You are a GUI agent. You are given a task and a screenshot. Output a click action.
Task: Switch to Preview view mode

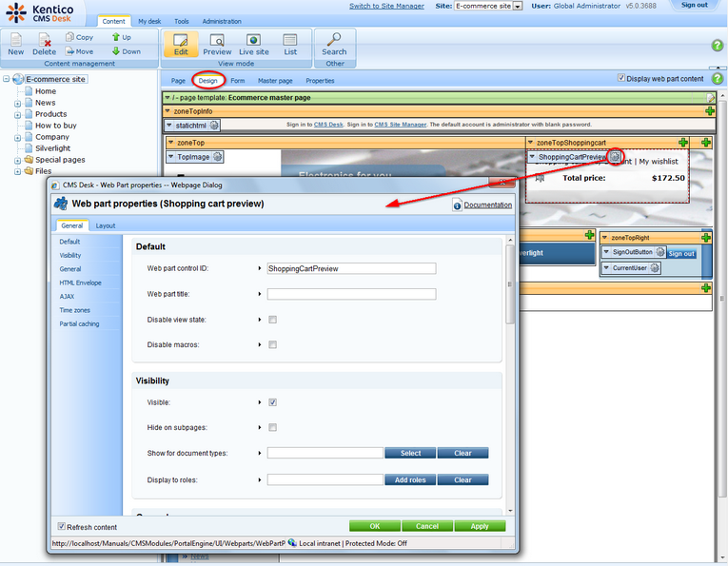tap(217, 45)
